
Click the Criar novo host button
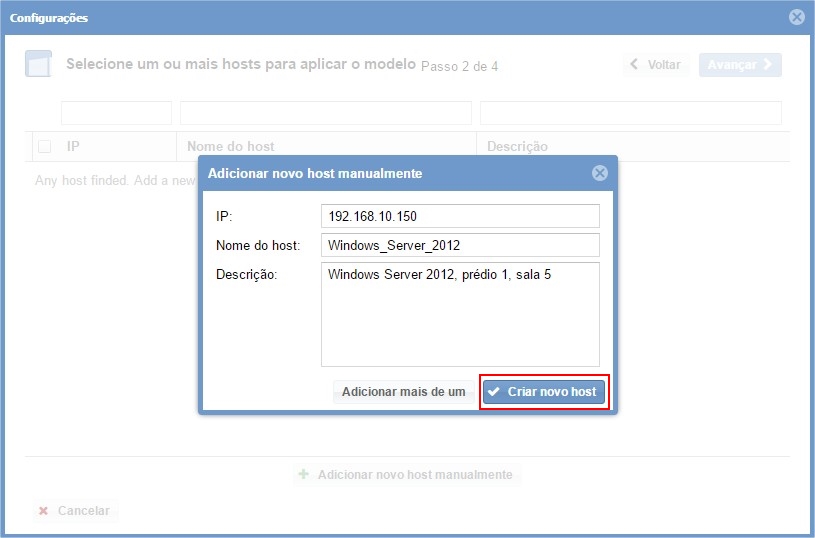[544, 392]
